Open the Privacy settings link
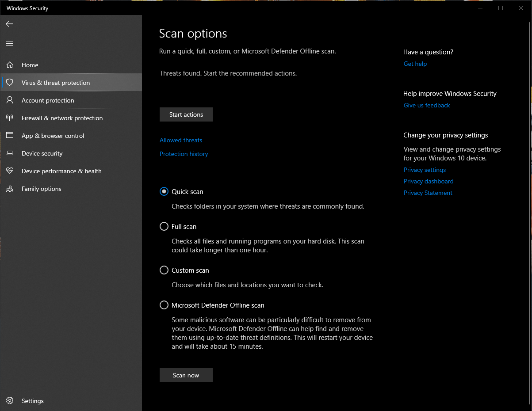 pyautogui.click(x=425, y=170)
